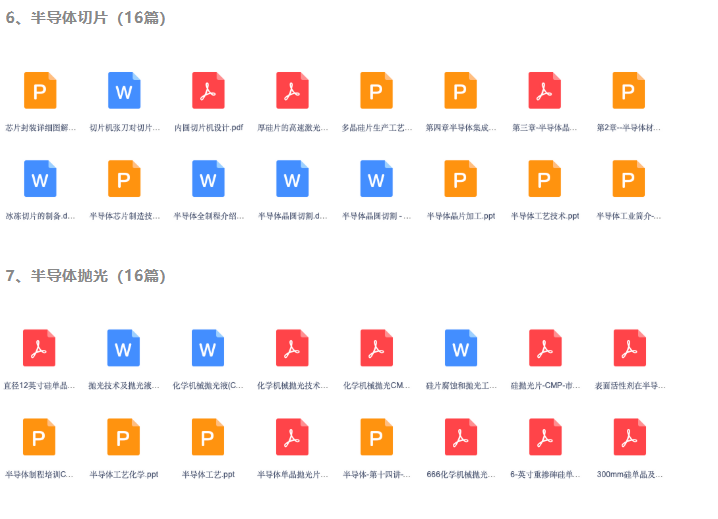The width and height of the screenshot is (718, 519).
Task: Open the 半导体工艺化学.ppt file icon
Action: pyautogui.click(x=124, y=437)
